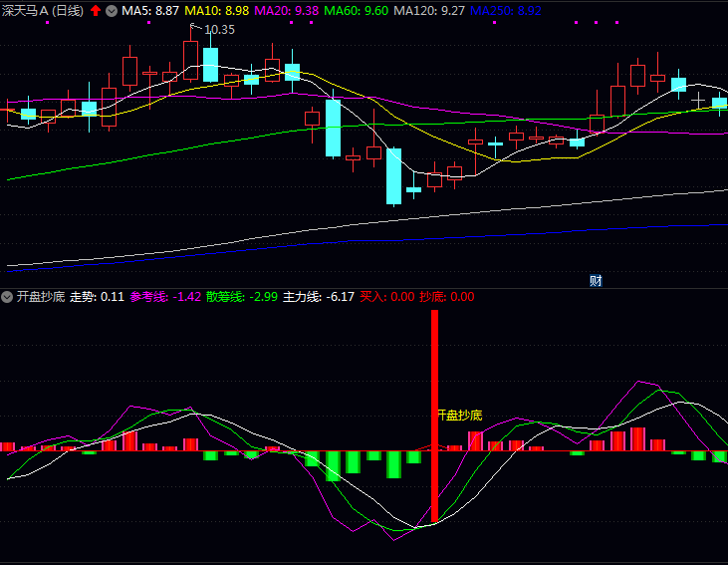Click the 走势 indicator value label

pyautogui.click(x=97, y=296)
